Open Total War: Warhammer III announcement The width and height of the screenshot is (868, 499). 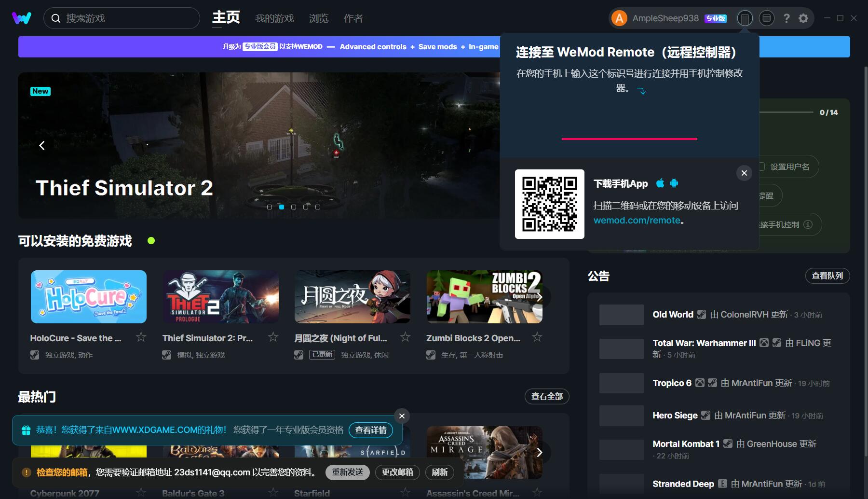(x=719, y=348)
